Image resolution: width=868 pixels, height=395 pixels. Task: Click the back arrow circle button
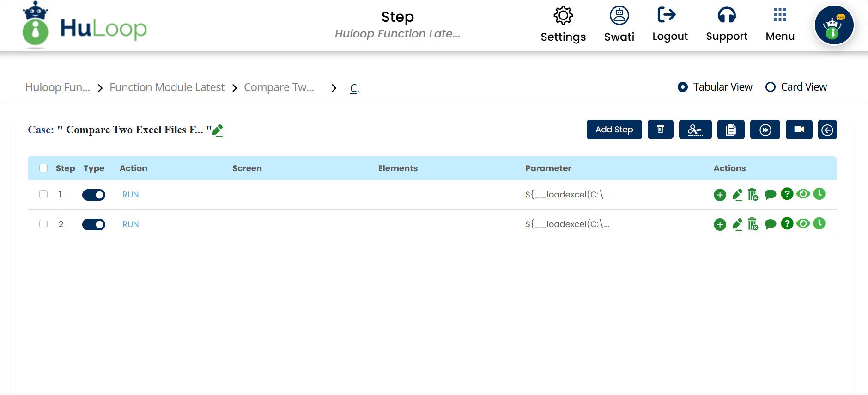coord(827,130)
